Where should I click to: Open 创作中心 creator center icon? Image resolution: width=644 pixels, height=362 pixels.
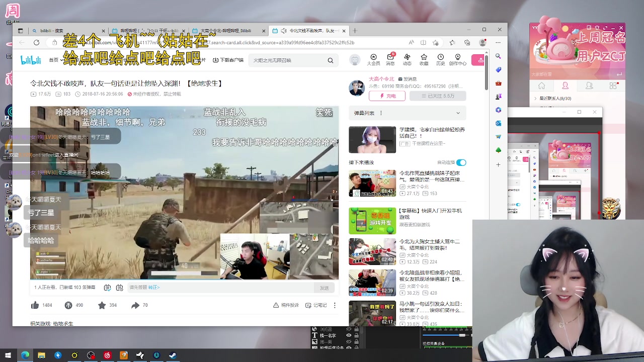[458, 60]
